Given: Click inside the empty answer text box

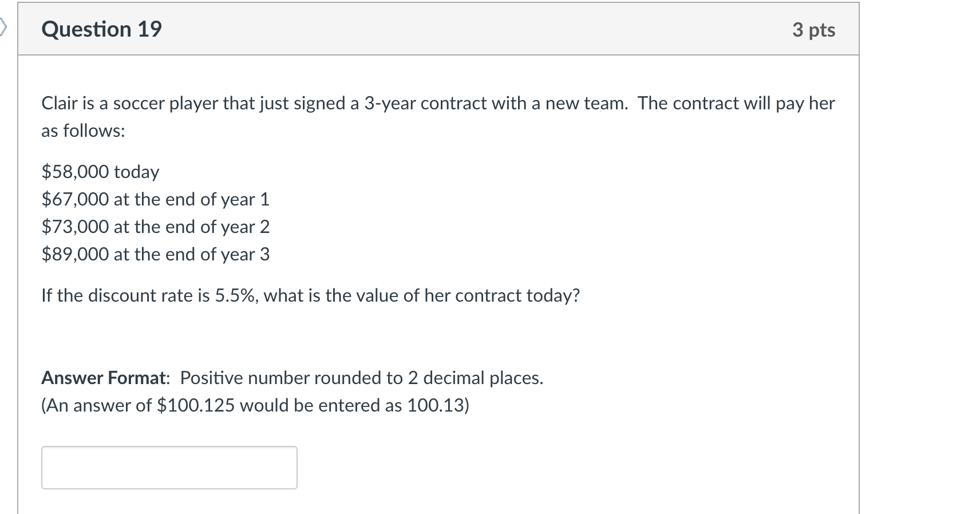Looking at the screenshot, I should [169, 468].
